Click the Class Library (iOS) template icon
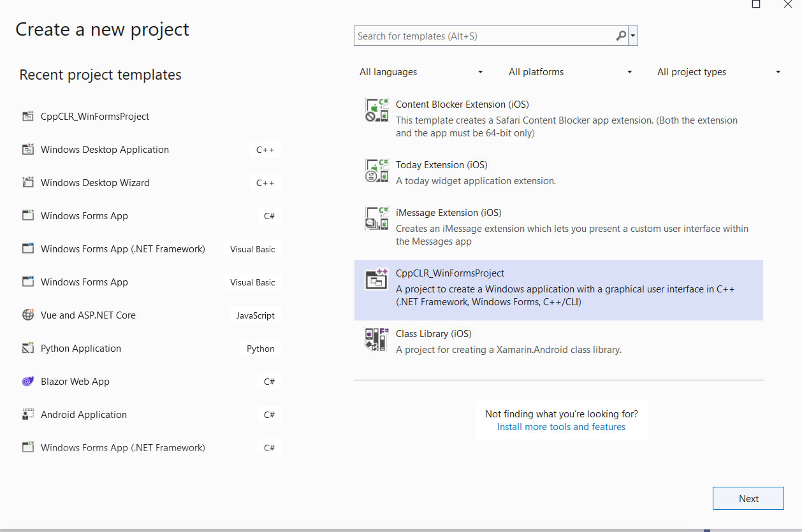802x532 pixels. click(x=377, y=340)
